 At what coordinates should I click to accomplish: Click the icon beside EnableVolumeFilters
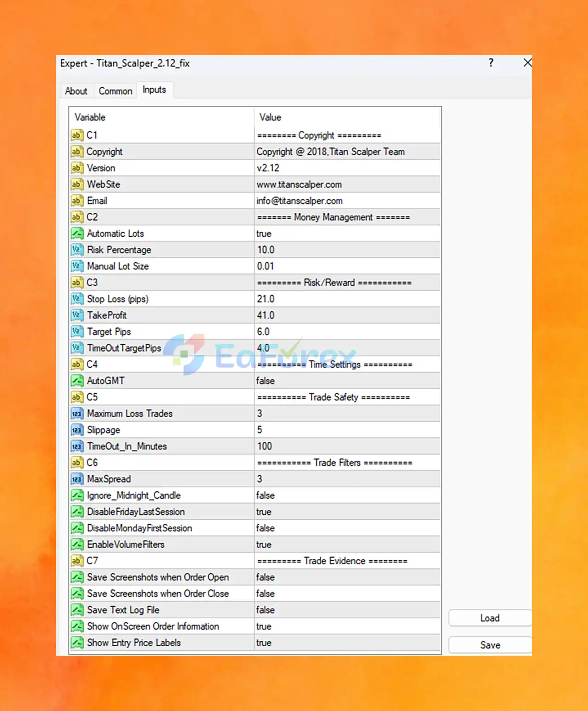(77, 544)
